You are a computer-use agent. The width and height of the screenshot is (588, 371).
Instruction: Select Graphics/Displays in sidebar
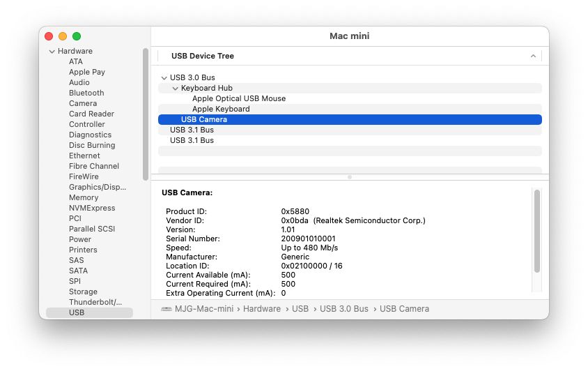pyautogui.click(x=98, y=188)
